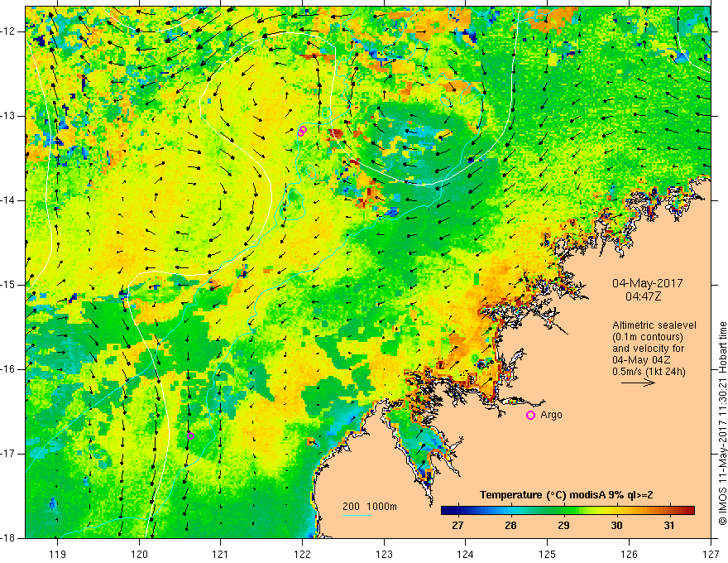The height and width of the screenshot is (563, 728).
Task: Click the longitude axis label 120
Action: coord(139,554)
